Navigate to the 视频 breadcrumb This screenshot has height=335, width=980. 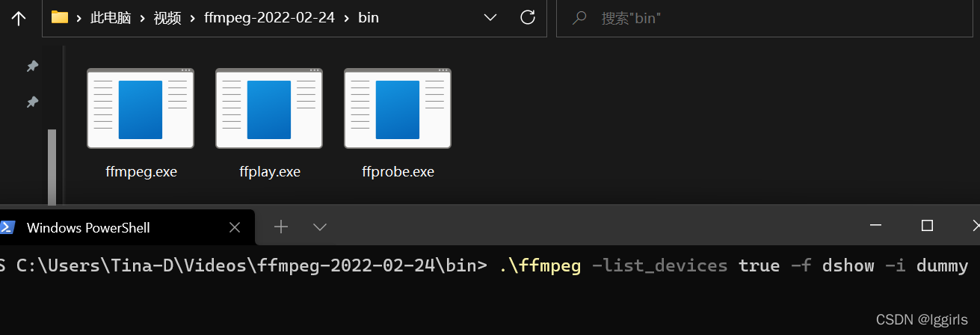[167, 18]
